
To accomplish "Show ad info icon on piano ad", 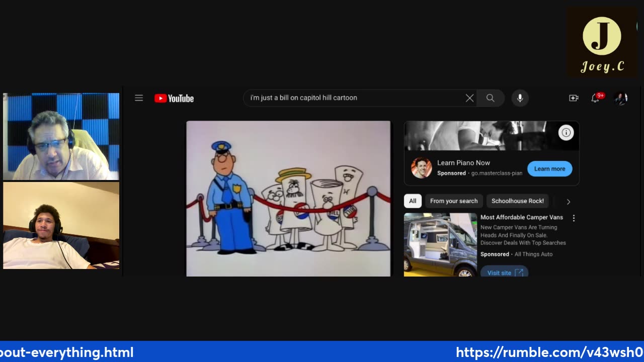I will (x=566, y=133).
